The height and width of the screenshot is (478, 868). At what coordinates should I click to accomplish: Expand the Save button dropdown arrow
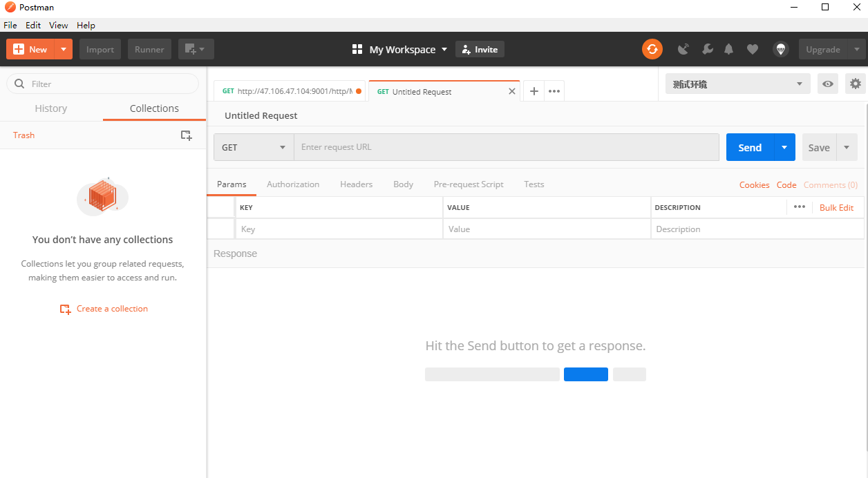pos(847,147)
